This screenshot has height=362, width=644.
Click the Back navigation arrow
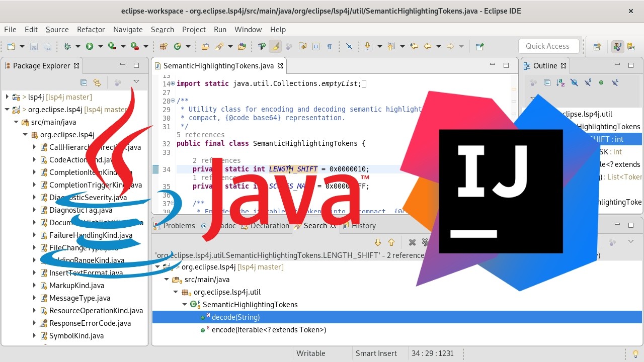click(428, 46)
